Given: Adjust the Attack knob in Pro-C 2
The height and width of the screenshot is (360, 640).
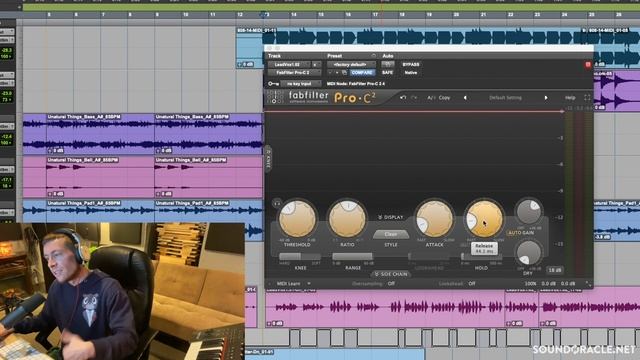Looking at the screenshot, I should click(x=434, y=219).
